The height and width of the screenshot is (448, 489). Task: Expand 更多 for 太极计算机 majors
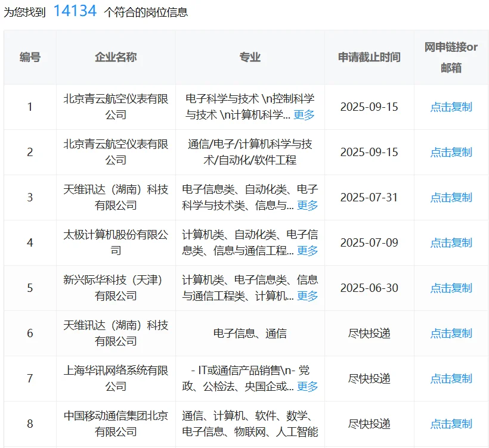coord(308,250)
